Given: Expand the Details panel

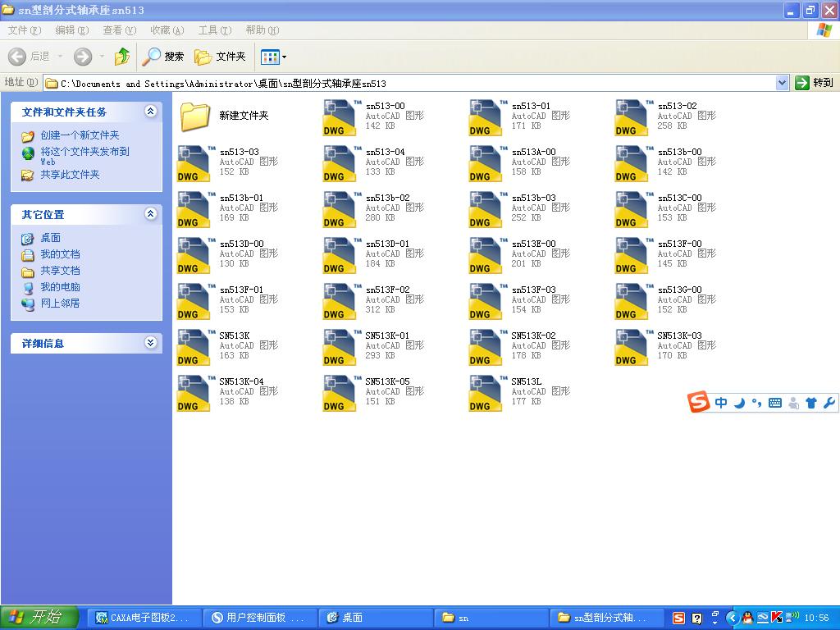Looking at the screenshot, I should [150, 343].
